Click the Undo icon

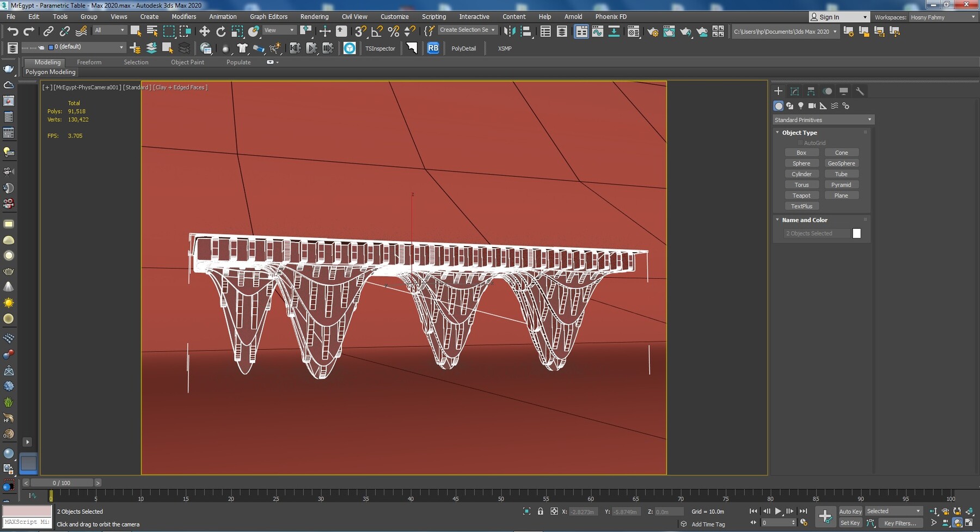[x=14, y=31]
